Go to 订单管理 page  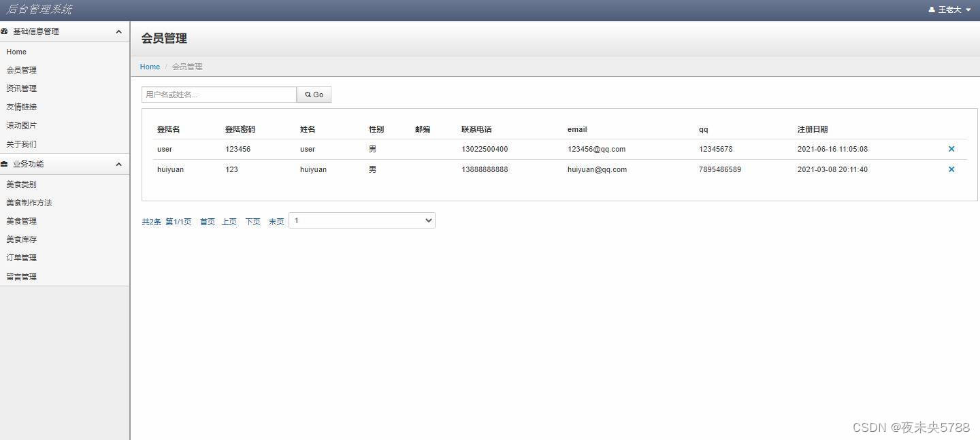[22, 258]
